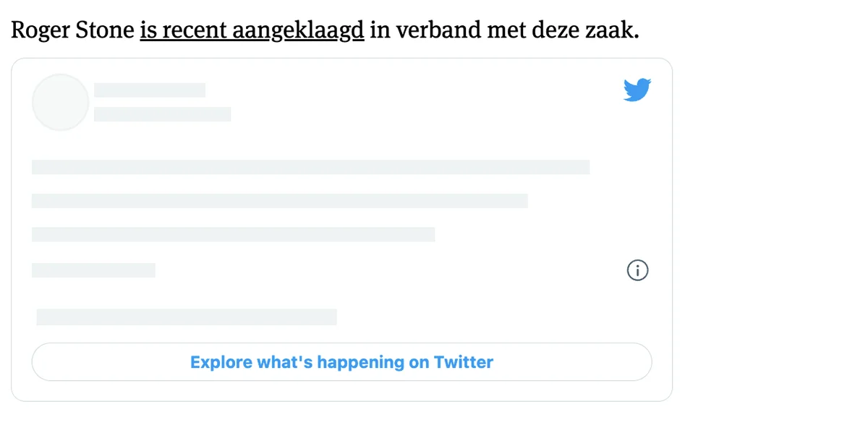This screenshot has height=425, width=868.
Task: Click the placeholder bar above Explore button
Action: point(187,317)
